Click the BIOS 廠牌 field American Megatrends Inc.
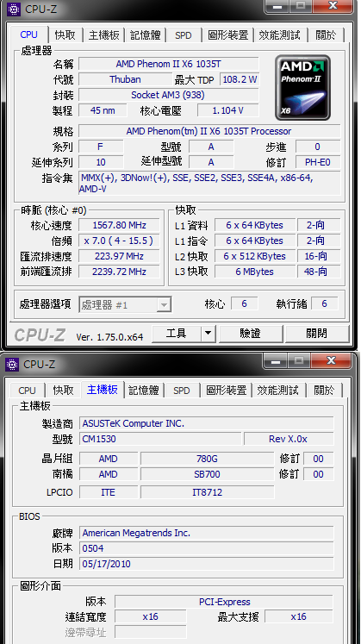The width and height of the screenshot is (361, 644). point(206,533)
